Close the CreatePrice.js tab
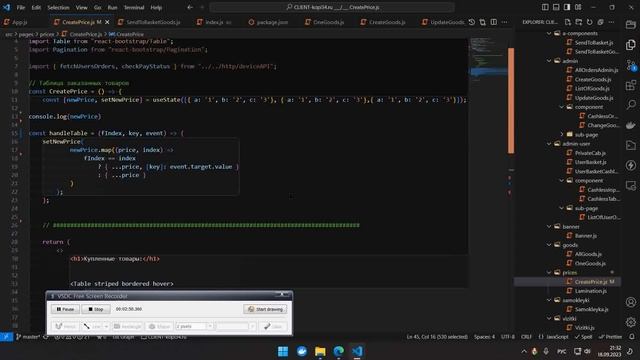The height and width of the screenshot is (360, 640). tap(107, 22)
